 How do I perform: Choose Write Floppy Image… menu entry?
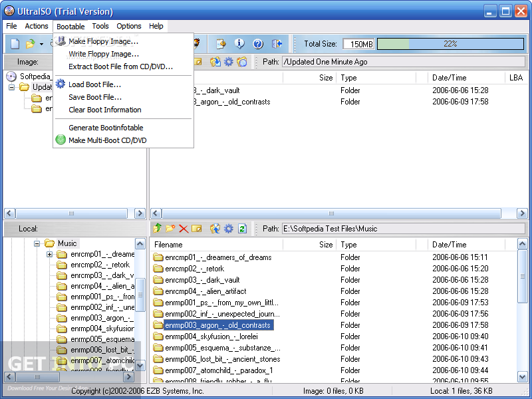click(104, 54)
